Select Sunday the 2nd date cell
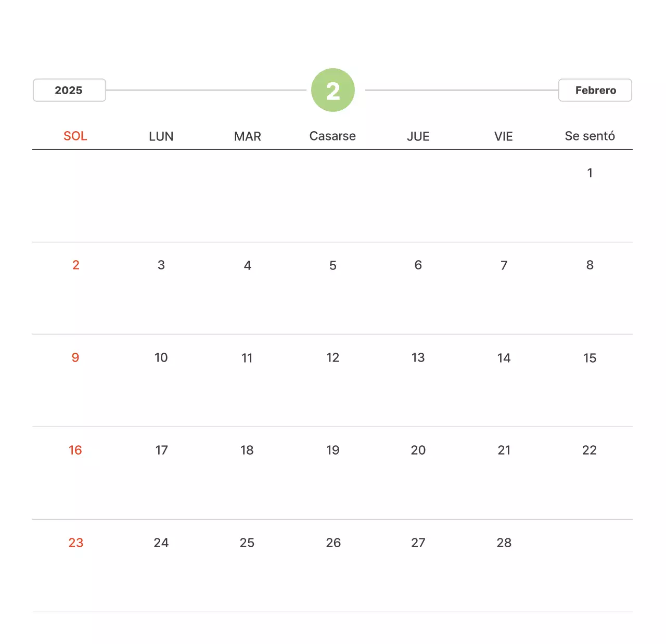This screenshot has height=644, width=666. point(76,265)
